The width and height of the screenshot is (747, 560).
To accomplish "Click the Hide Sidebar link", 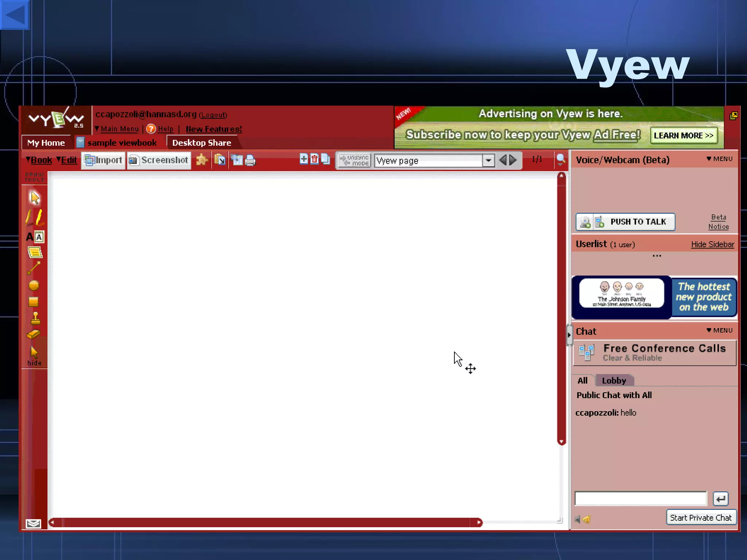I will [712, 244].
